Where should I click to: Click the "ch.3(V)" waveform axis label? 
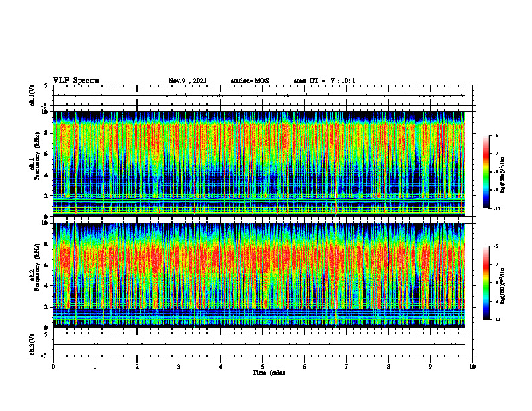tap(32, 345)
